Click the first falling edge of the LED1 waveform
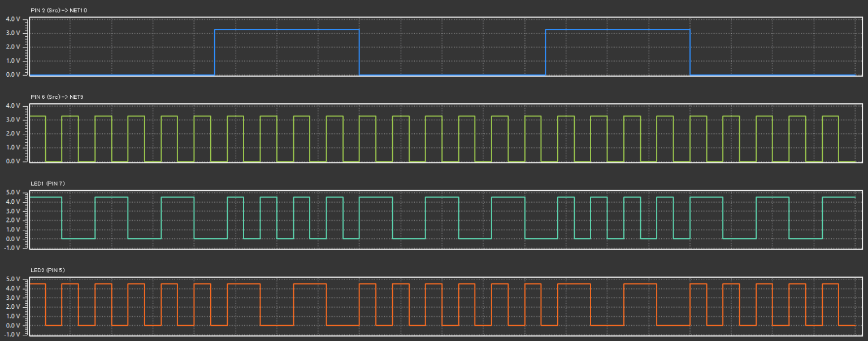The width and height of the screenshot is (868, 341). (x=62, y=218)
